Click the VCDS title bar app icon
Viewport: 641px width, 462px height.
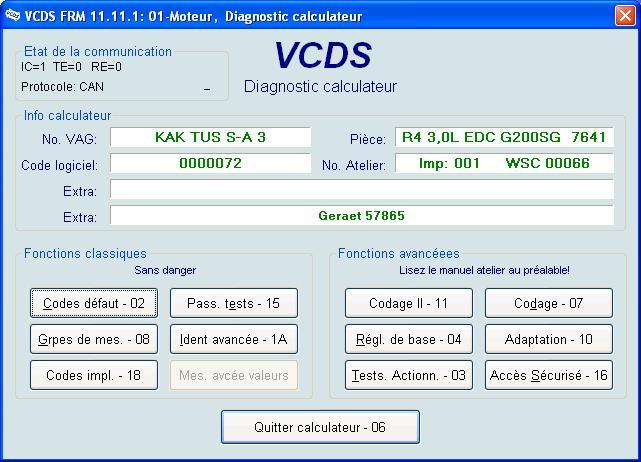[x=12, y=16]
